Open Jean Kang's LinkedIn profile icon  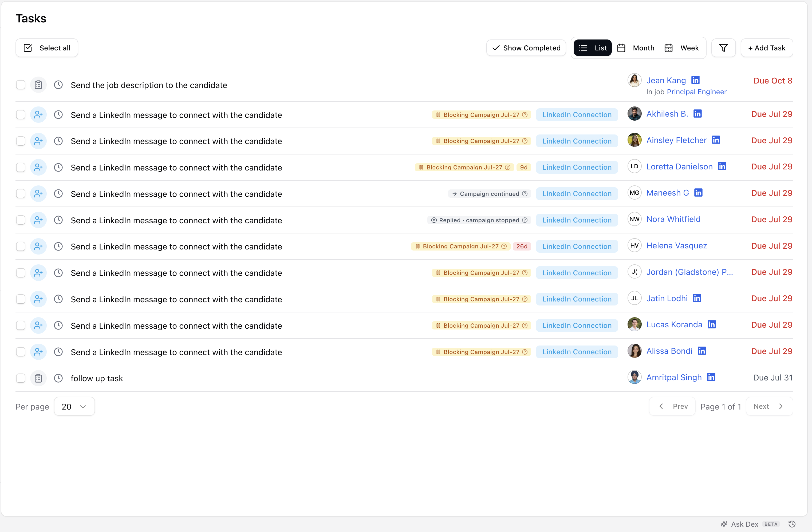pyautogui.click(x=695, y=80)
